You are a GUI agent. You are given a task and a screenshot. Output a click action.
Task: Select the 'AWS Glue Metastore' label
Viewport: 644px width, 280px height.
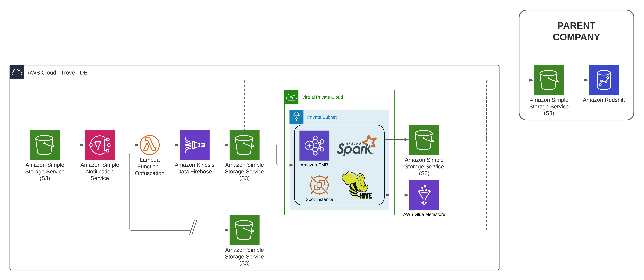[x=424, y=214]
